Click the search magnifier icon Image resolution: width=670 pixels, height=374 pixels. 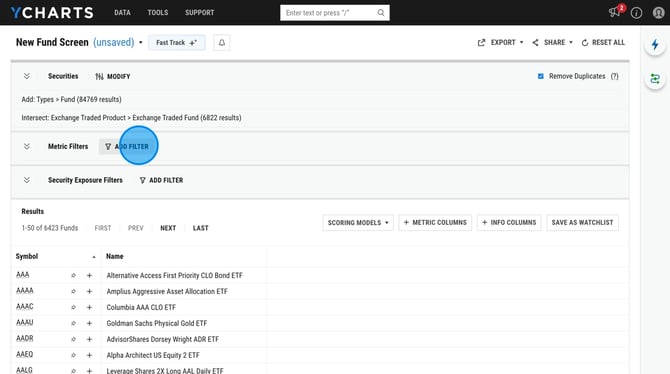381,13
